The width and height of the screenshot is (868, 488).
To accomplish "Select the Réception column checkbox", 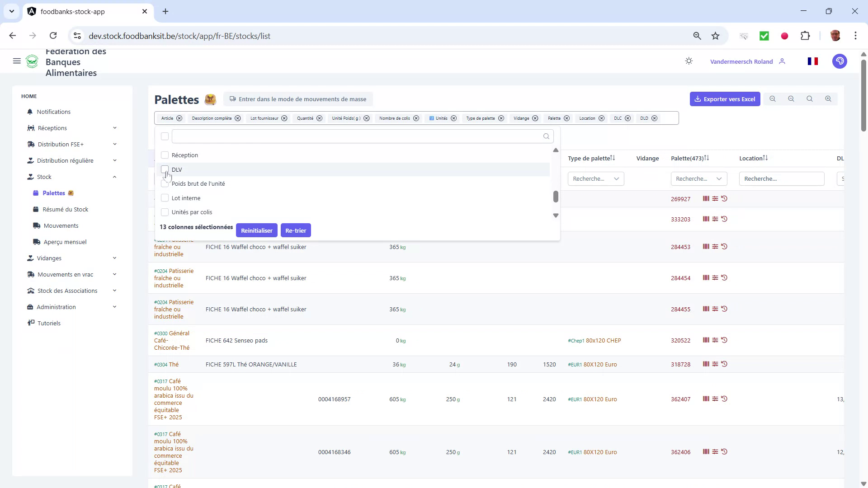I will (x=165, y=155).
